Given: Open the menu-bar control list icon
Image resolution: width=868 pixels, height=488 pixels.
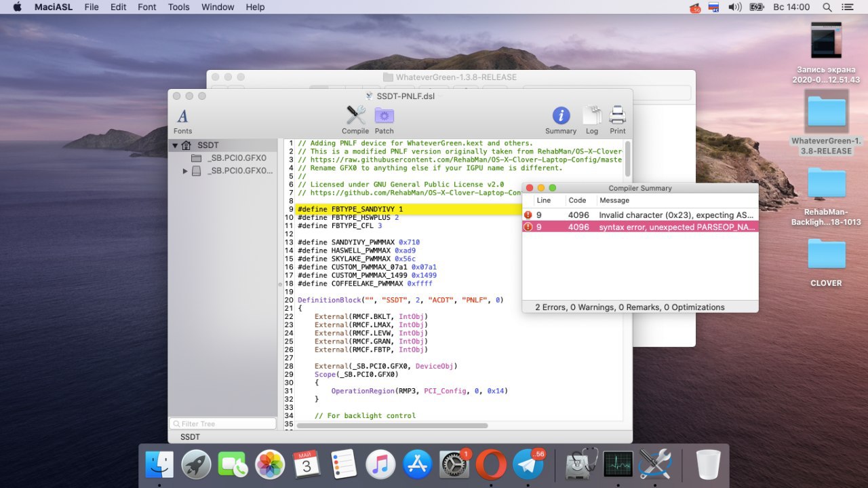Looking at the screenshot, I should coord(848,7).
